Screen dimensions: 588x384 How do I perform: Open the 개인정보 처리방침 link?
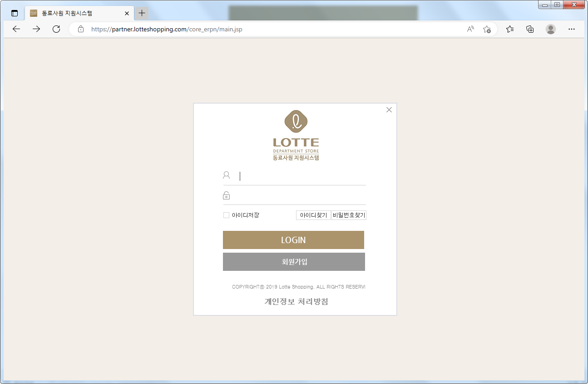[296, 302]
